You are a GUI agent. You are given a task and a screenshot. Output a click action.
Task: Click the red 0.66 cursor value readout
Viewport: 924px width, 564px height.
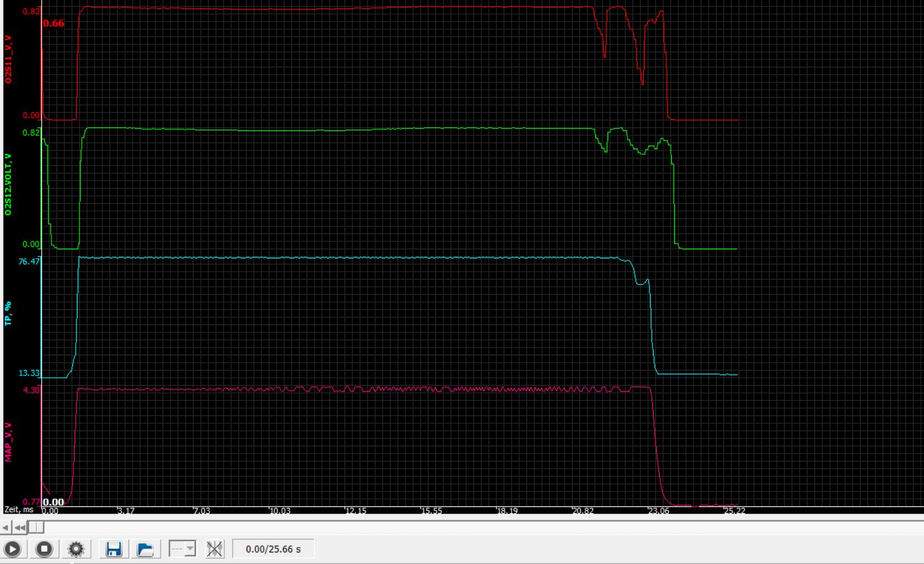[x=53, y=23]
